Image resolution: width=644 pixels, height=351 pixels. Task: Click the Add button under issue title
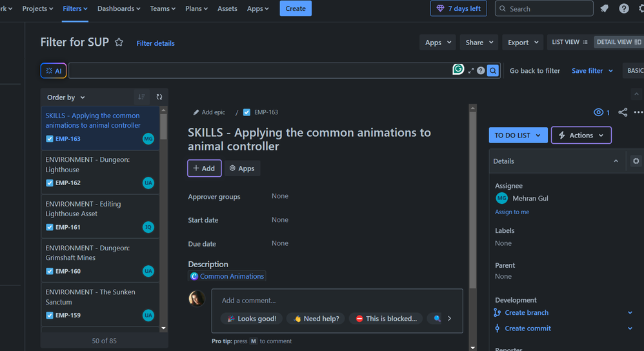coord(205,168)
